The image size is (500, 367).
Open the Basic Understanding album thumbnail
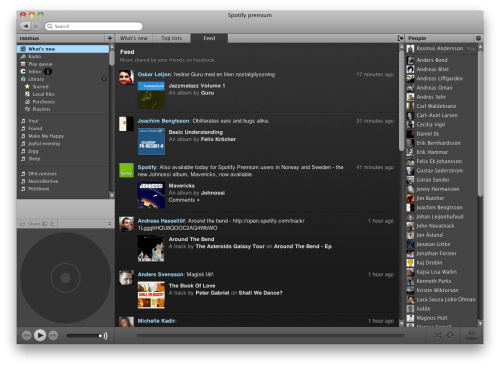tap(151, 142)
